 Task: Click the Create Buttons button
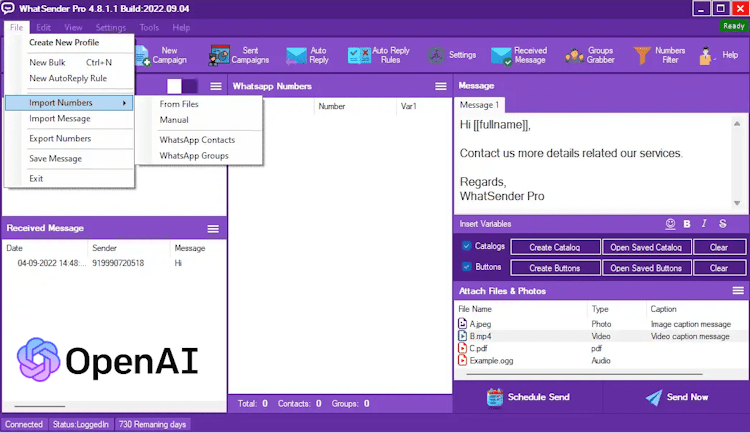pyautogui.click(x=555, y=268)
